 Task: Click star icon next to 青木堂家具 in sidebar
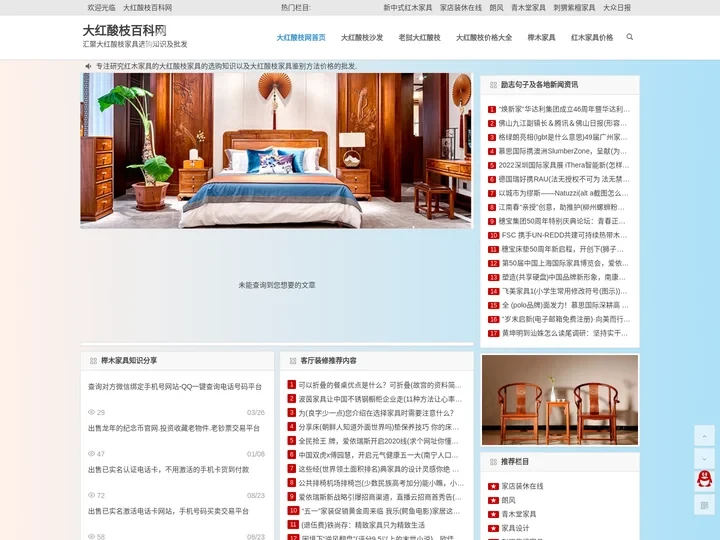pos(493,514)
